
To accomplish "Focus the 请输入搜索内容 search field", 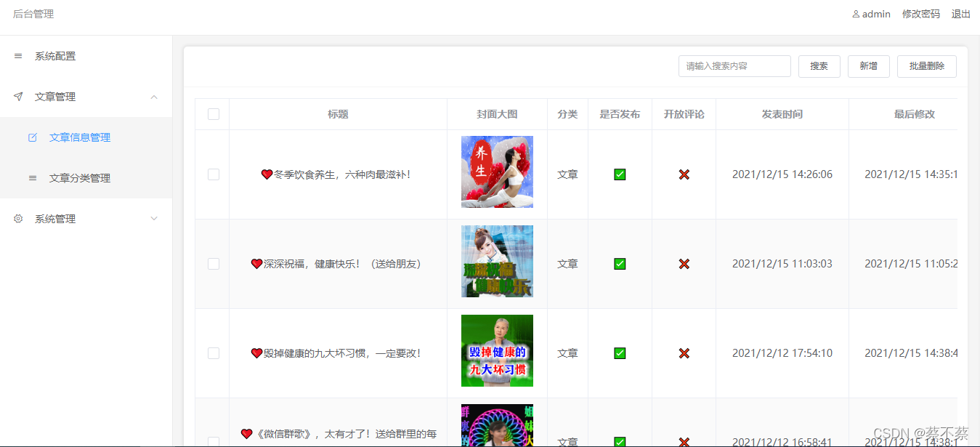I will click(x=734, y=66).
